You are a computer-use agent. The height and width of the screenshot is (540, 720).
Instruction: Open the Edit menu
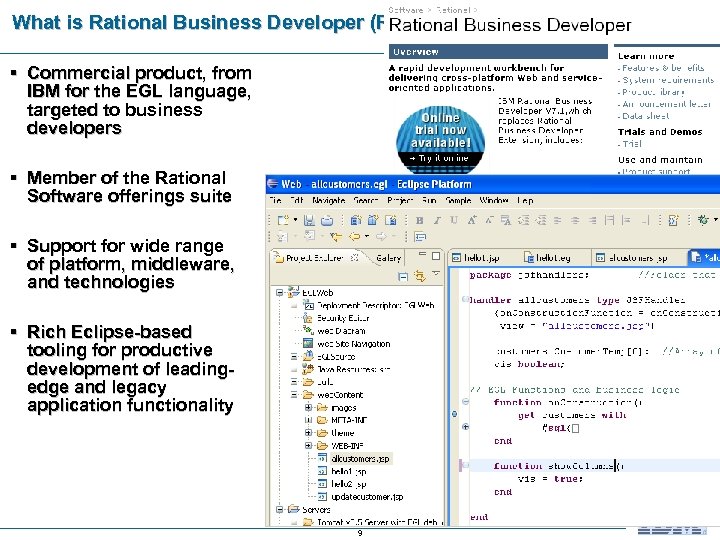pos(297,200)
